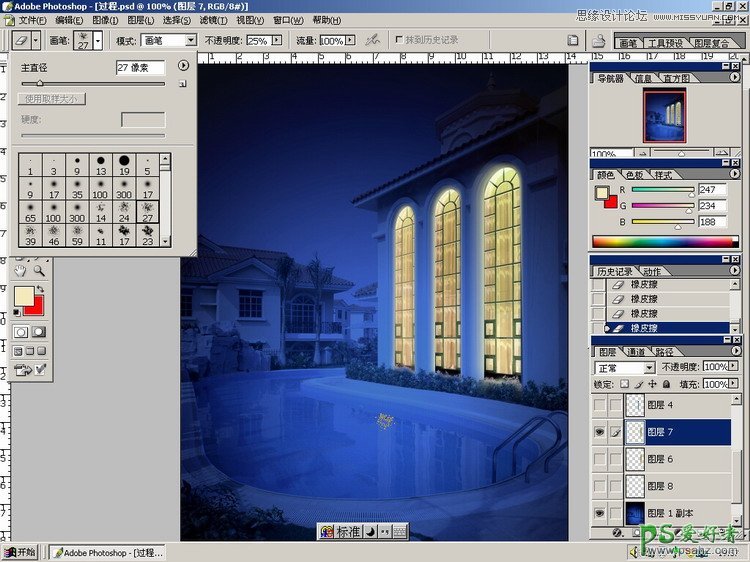This screenshot has height=562, width=750.
Task: Hide the 图层 1 副本 layer
Action: coord(599,513)
